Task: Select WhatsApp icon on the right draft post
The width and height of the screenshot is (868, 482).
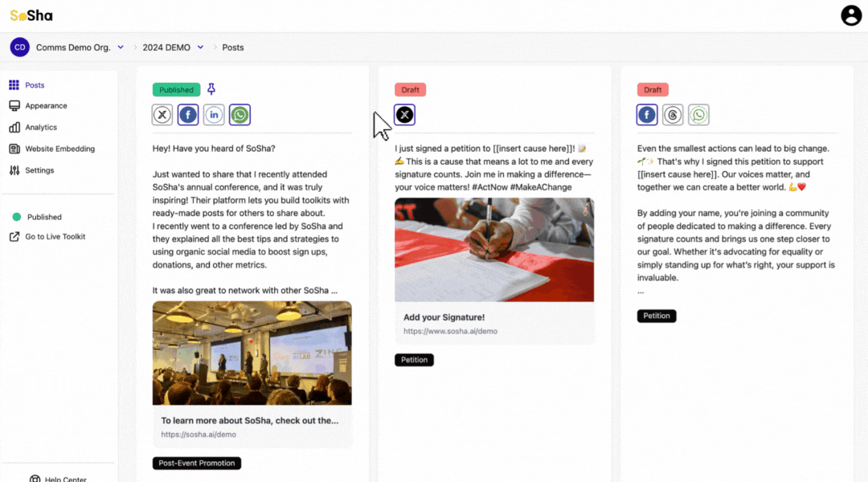Action: [698, 115]
